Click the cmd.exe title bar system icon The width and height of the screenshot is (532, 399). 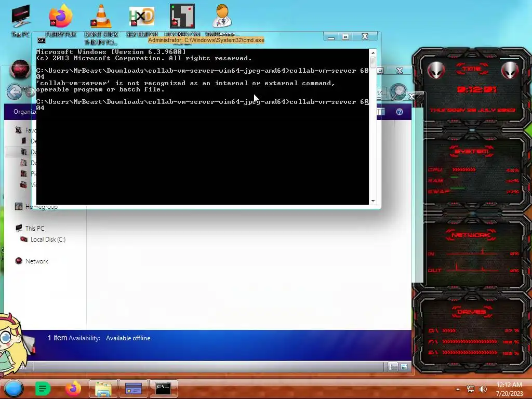coord(42,41)
